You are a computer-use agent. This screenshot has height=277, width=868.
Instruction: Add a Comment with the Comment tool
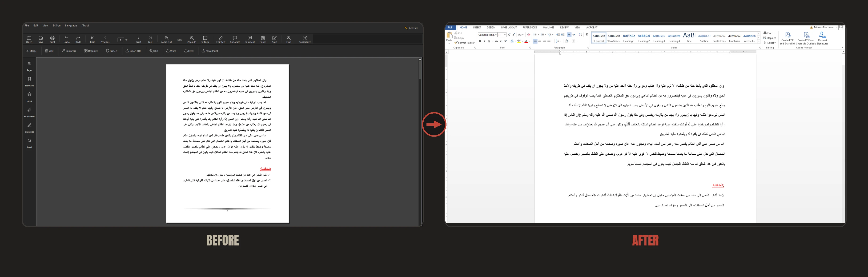coord(250,40)
